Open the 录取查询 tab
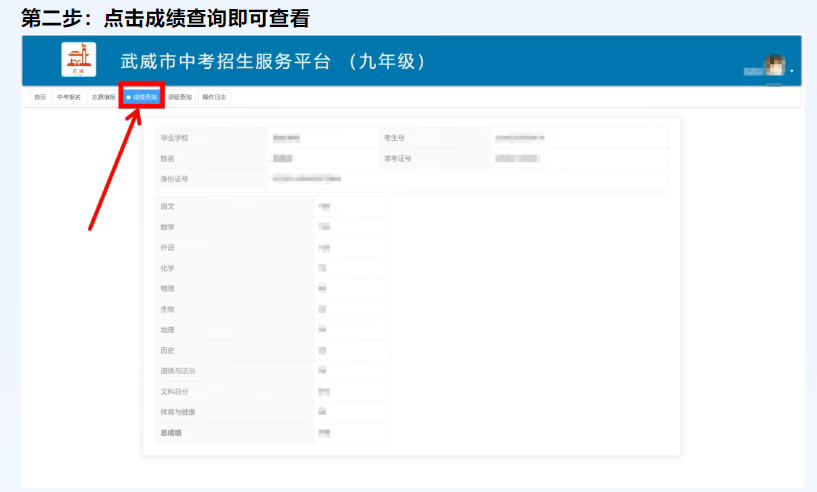This screenshot has width=817, height=492. (x=180, y=97)
